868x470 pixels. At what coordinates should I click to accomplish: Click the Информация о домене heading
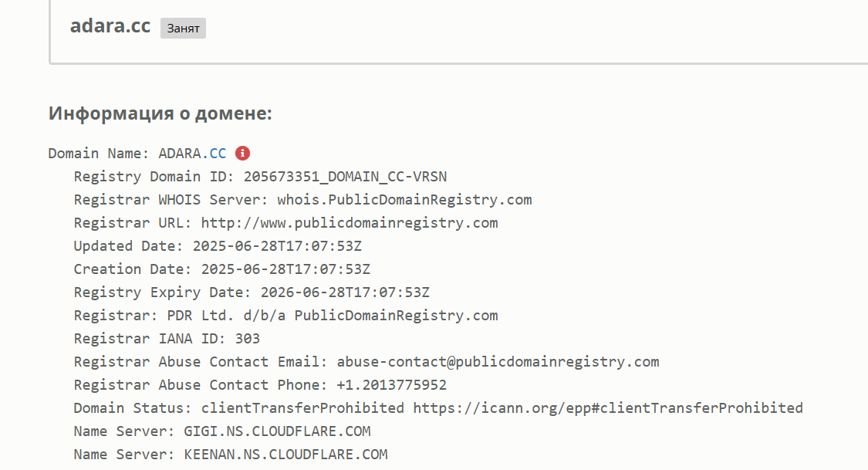160,113
